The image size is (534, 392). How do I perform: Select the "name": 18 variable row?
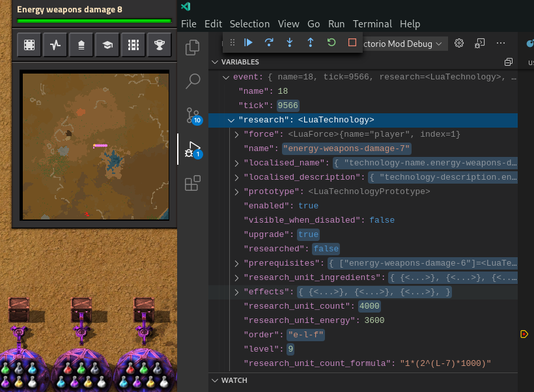coord(363,91)
